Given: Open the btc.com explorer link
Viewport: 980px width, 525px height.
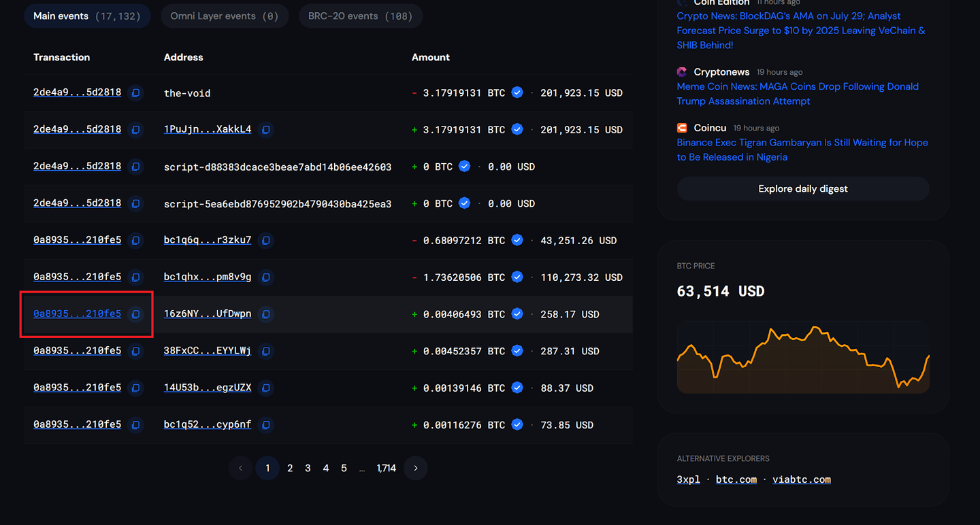Looking at the screenshot, I should 736,479.
